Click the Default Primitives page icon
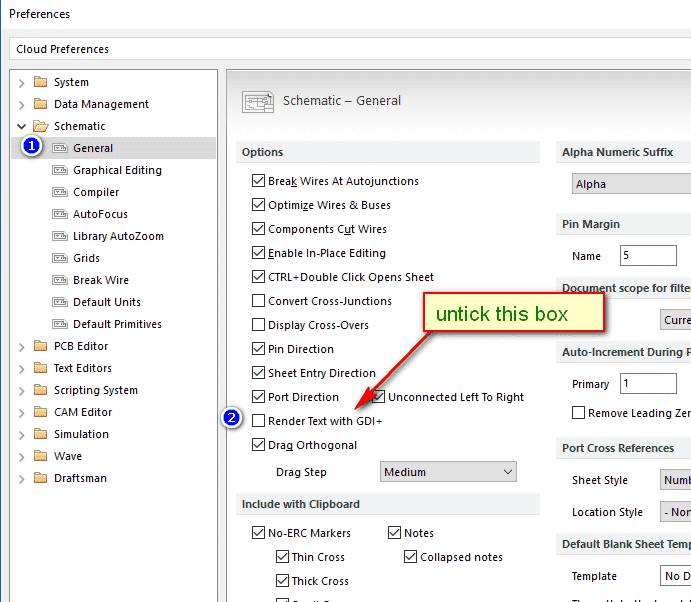691x602 pixels. (60, 324)
